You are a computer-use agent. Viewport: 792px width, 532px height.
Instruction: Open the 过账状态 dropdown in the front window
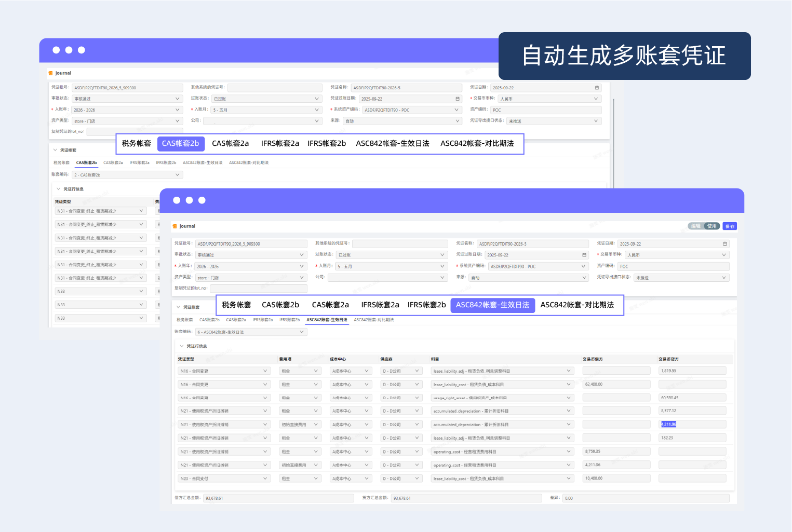pyautogui.click(x=392, y=255)
